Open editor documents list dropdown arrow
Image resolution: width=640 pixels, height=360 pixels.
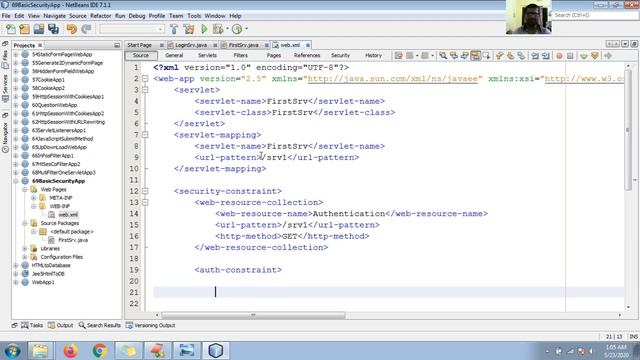click(x=625, y=44)
